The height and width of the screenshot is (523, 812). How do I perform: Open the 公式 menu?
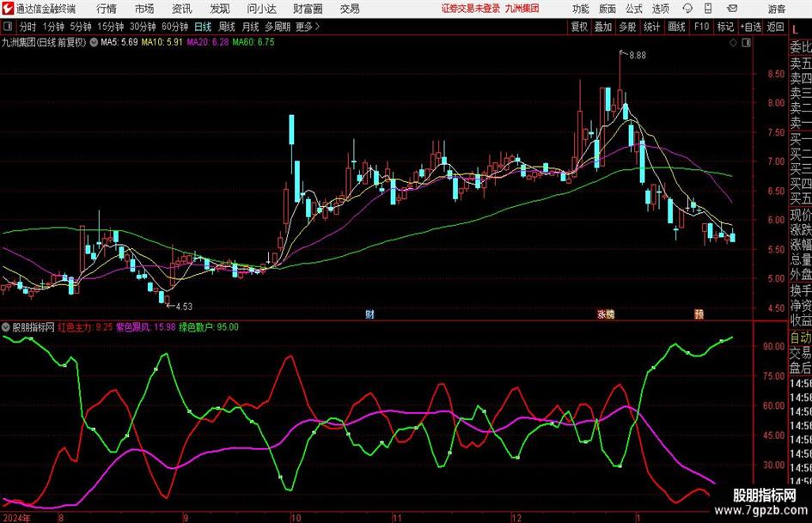(634, 9)
